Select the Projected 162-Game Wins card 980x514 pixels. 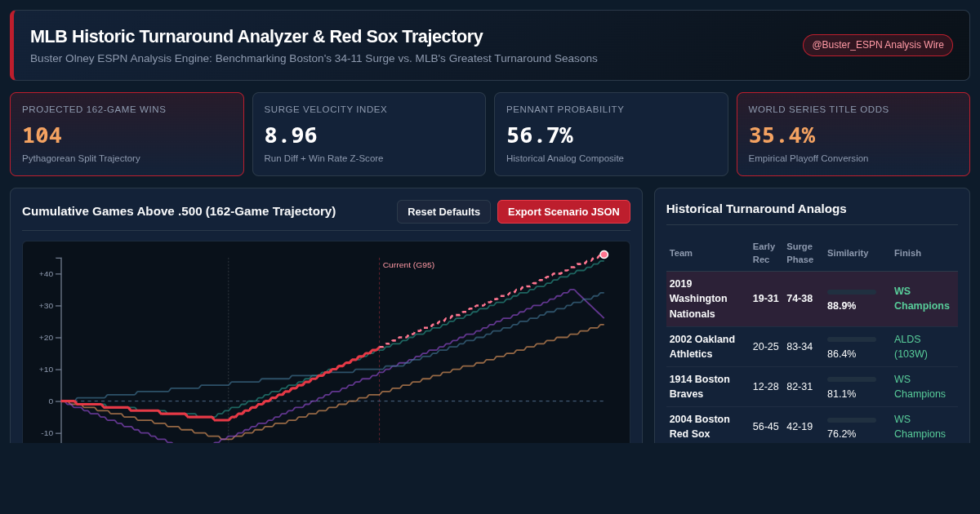pyautogui.click(x=127, y=134)
